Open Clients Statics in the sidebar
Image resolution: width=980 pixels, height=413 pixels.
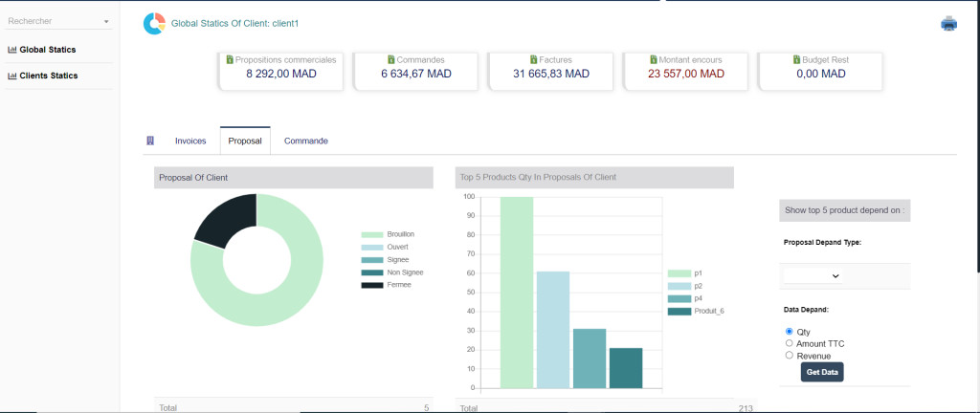48,76
